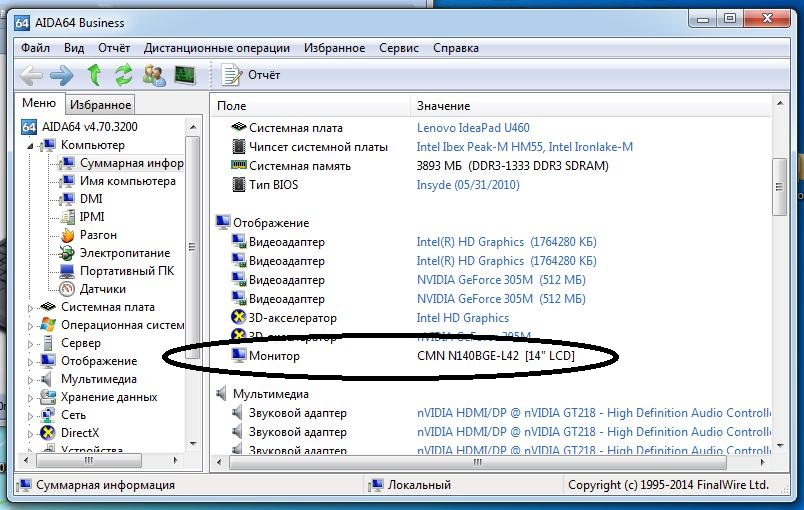Click the Сервер tower icon in tree

click(x=48, y=342)
